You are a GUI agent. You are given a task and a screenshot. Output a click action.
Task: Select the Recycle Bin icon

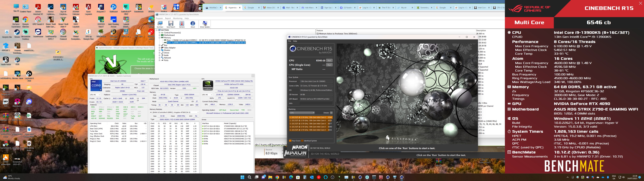click(7, 34)
